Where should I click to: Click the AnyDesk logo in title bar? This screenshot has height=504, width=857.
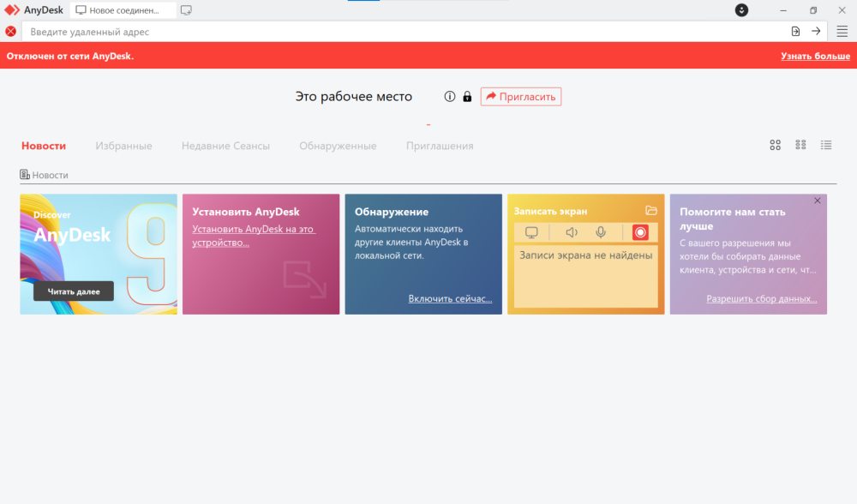click(x=12, y=9)
